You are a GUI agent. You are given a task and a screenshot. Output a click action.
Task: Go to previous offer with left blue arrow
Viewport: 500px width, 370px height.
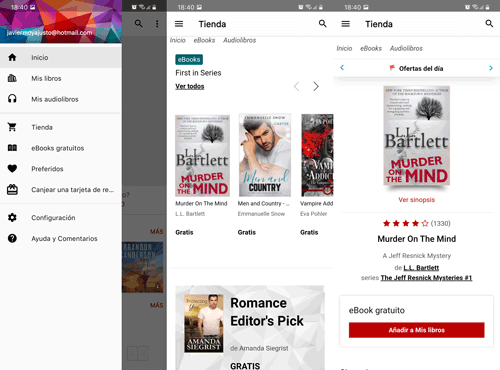click(342, 68)
